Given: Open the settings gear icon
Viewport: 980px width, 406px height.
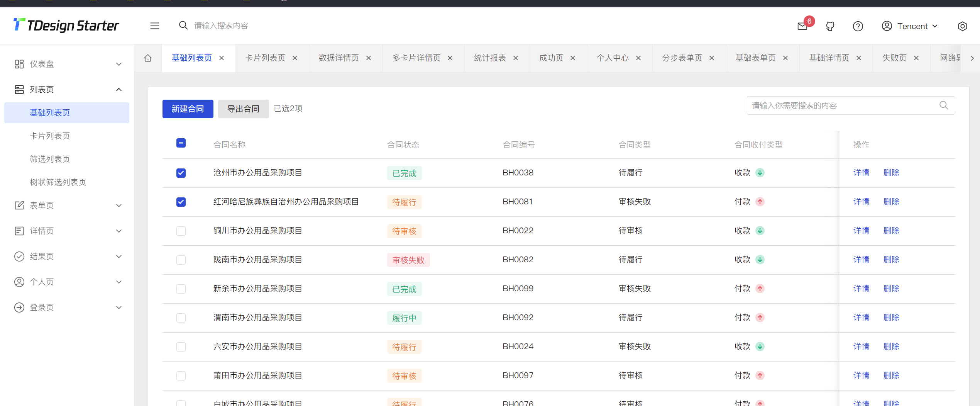Looking at the screenshot, I should [x=962, y=26].
